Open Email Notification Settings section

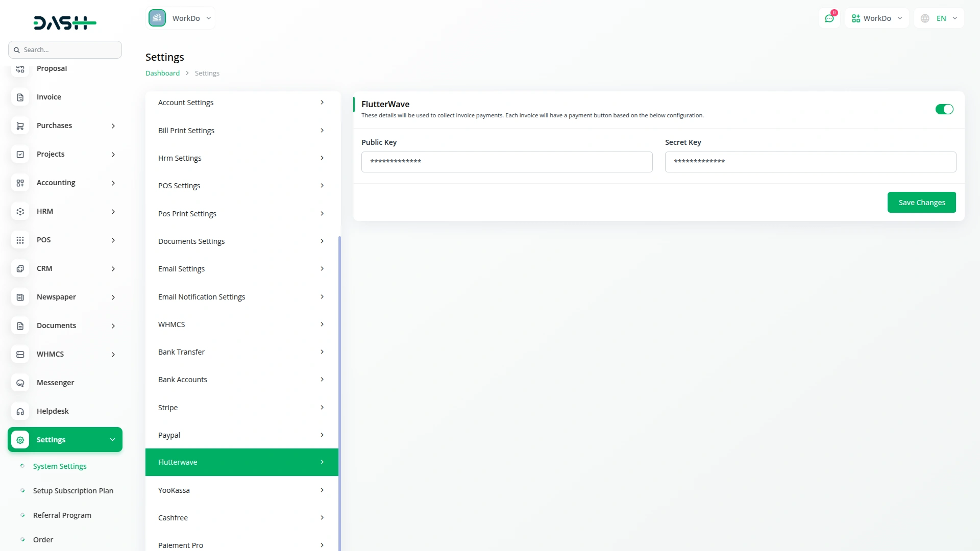[241, 296]
